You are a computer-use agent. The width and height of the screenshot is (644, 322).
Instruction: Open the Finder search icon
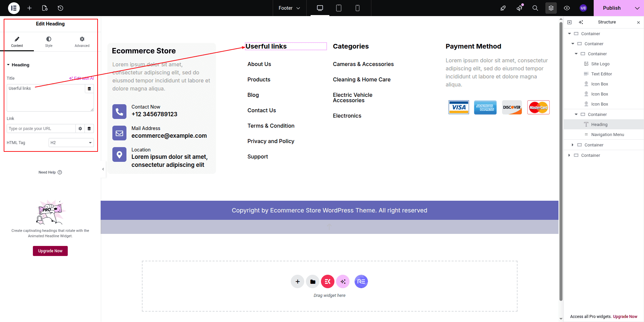[535, 8]
